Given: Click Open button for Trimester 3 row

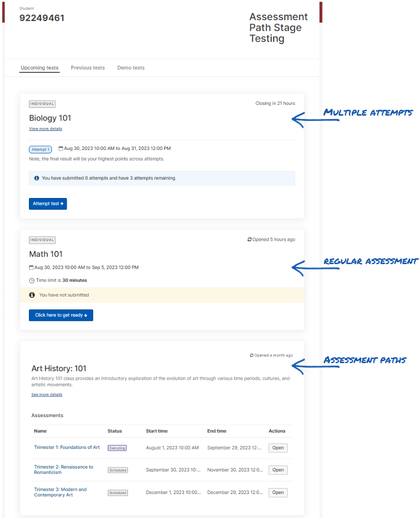Looking at the screenshot, I should (x=278, y=493).
